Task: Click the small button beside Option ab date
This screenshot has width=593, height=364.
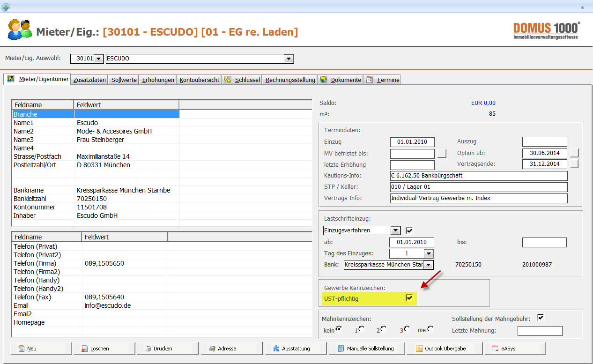Action: coord(575,153)
